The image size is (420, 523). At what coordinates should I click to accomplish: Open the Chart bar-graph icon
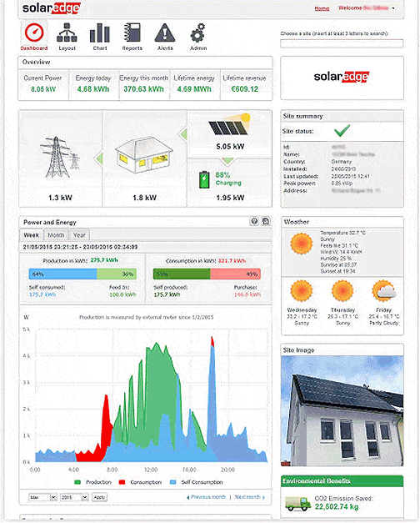click(x=100, y=33)
